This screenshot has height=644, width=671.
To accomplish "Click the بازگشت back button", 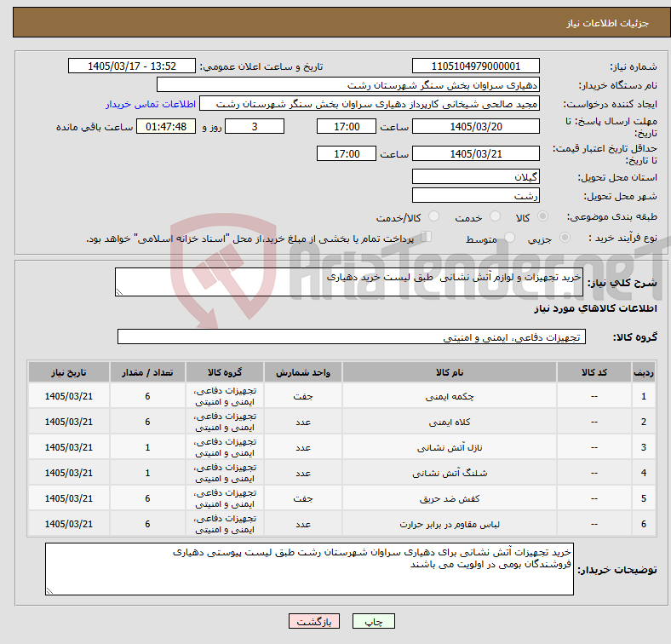I will point(314,621).
